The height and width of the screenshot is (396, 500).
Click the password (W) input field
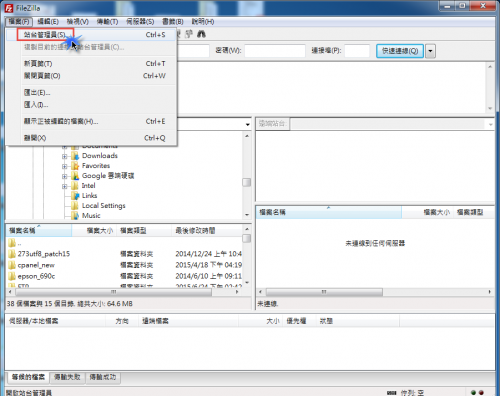275,51
